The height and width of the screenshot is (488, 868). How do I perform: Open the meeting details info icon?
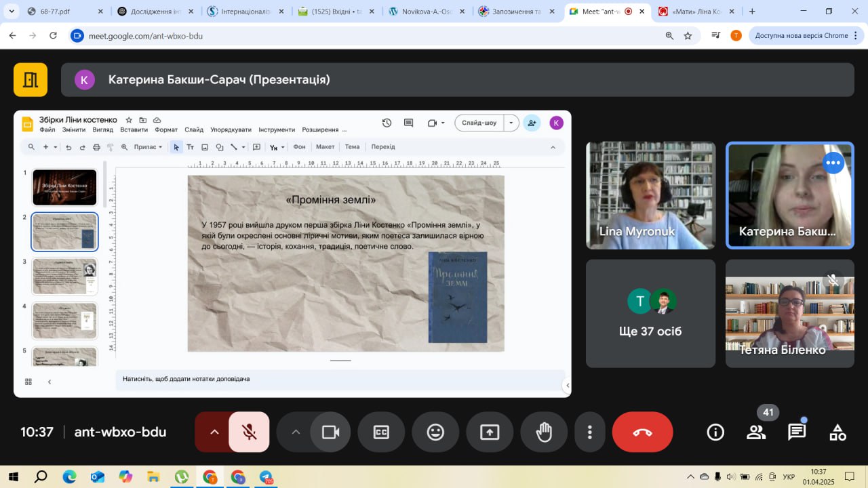(715, 432)
